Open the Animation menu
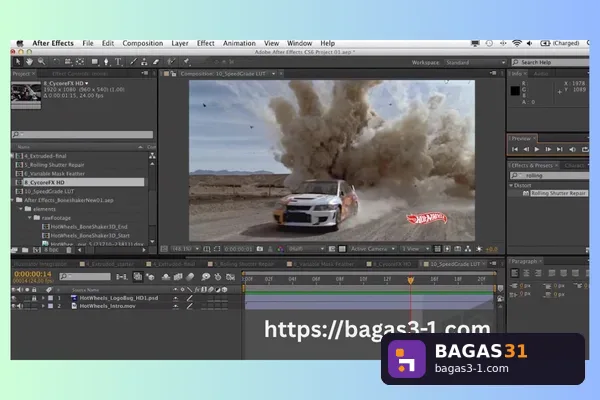 [x=239, y=43]
